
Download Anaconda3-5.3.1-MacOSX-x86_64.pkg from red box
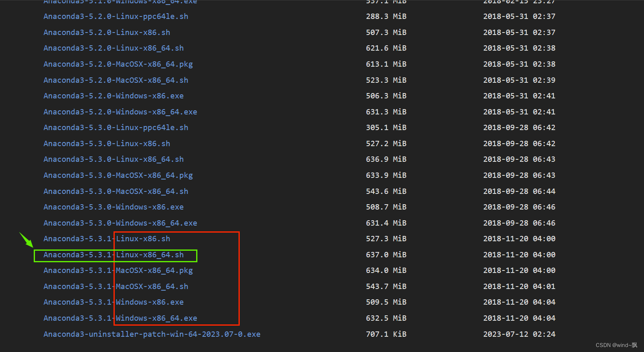point(118,270)
